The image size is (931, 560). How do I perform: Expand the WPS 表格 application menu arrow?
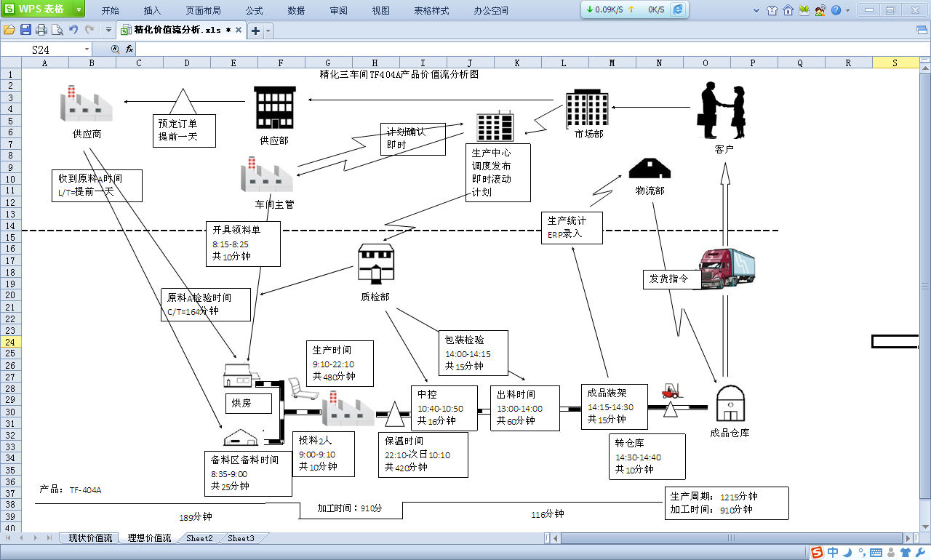tap(78, 9)
